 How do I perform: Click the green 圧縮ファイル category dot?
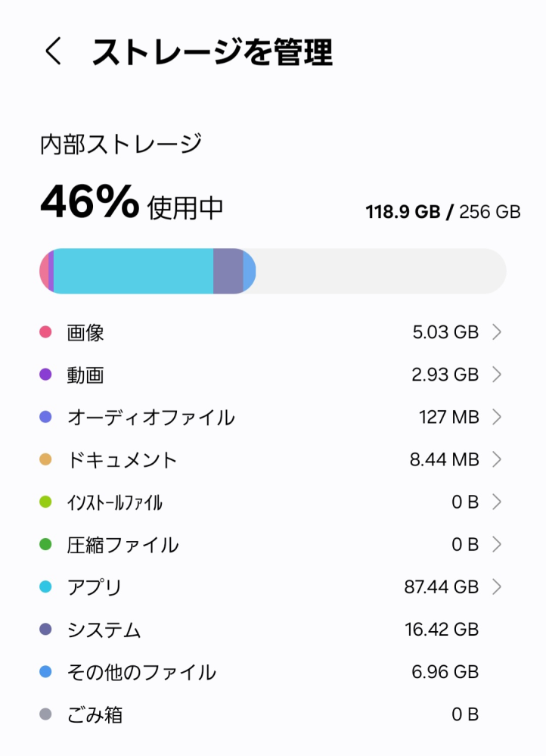click(45, 544)
